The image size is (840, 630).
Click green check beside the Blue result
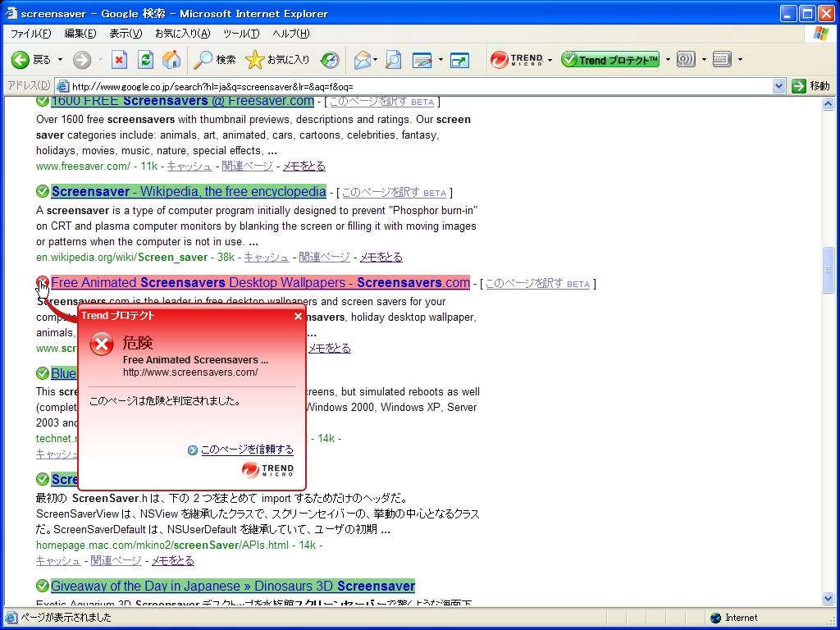click(x=43, y=373)
